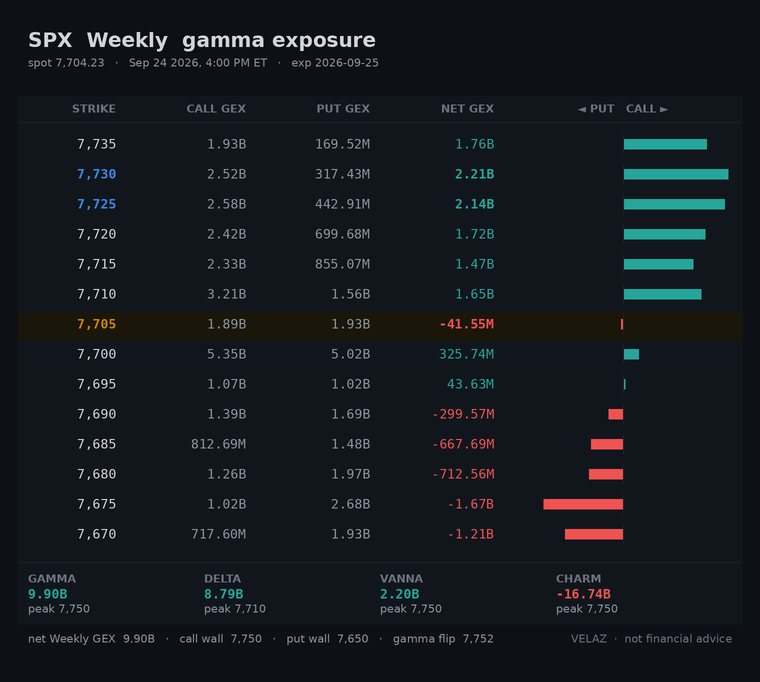Click net GEX value -1.21B

[x=470, y=535]
